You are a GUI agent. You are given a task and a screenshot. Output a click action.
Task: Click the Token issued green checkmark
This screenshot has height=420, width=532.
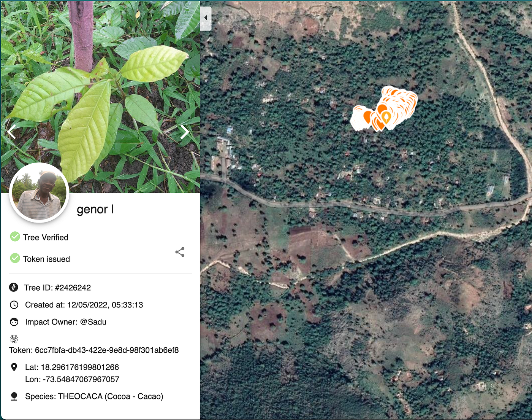pos(15,258)
